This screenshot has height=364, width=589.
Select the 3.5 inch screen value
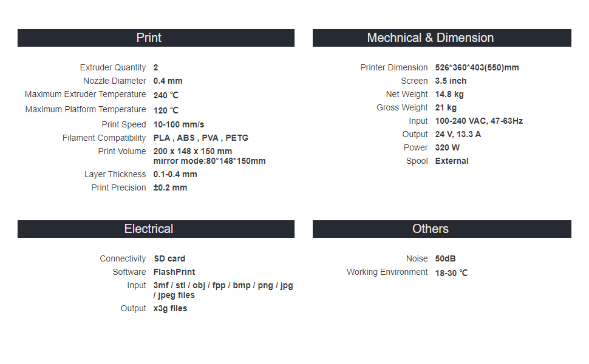(x=451, y=81)
